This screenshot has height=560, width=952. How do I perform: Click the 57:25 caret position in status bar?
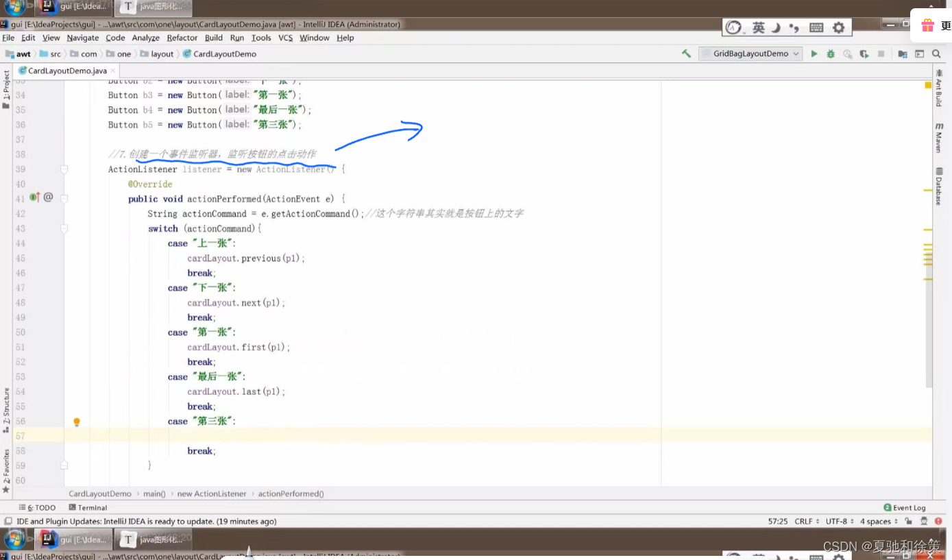point(778,522)
